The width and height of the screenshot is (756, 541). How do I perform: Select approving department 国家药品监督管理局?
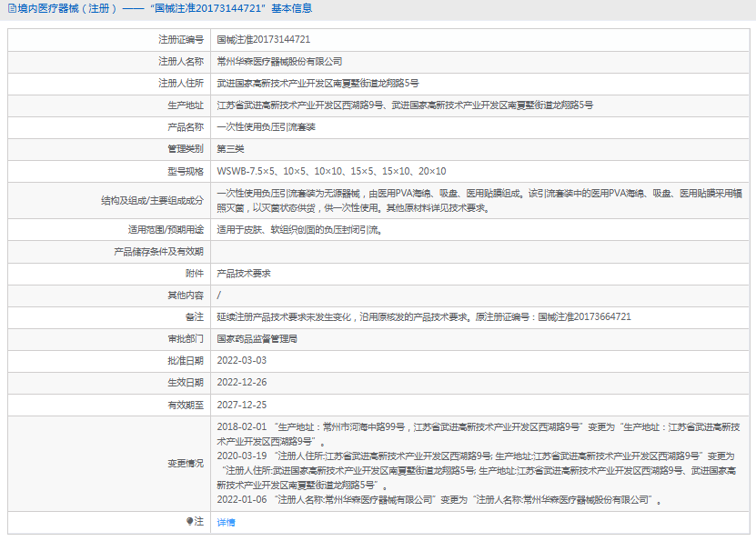[x=257, y=339]
